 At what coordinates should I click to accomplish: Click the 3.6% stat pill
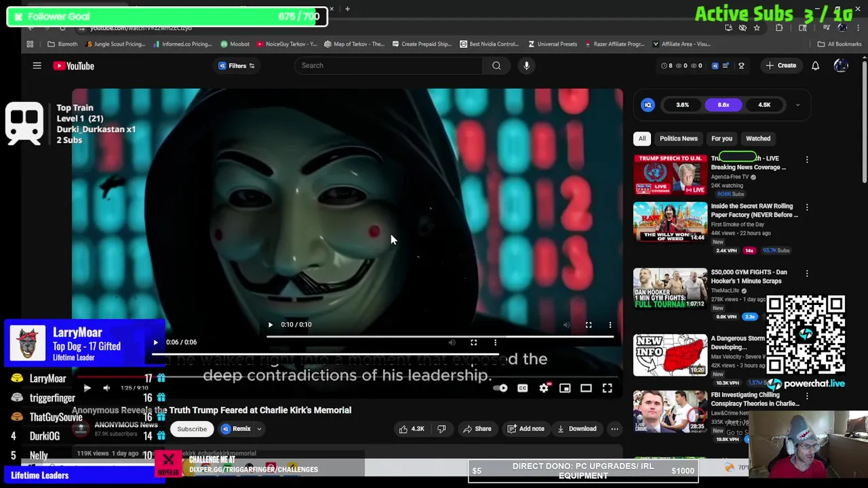(x=682, y=105)
